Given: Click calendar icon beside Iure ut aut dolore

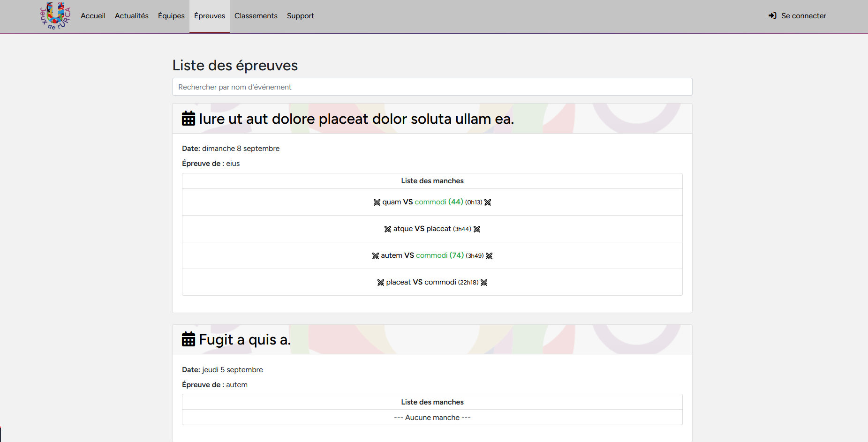Looking at the screenshot, I should 189,119.
